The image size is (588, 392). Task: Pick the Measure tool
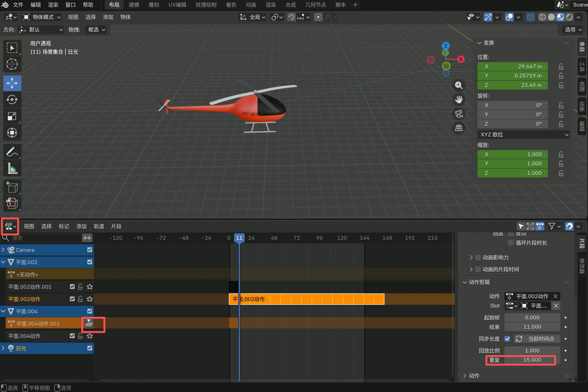pyautogui.click(x=12, y=168)
